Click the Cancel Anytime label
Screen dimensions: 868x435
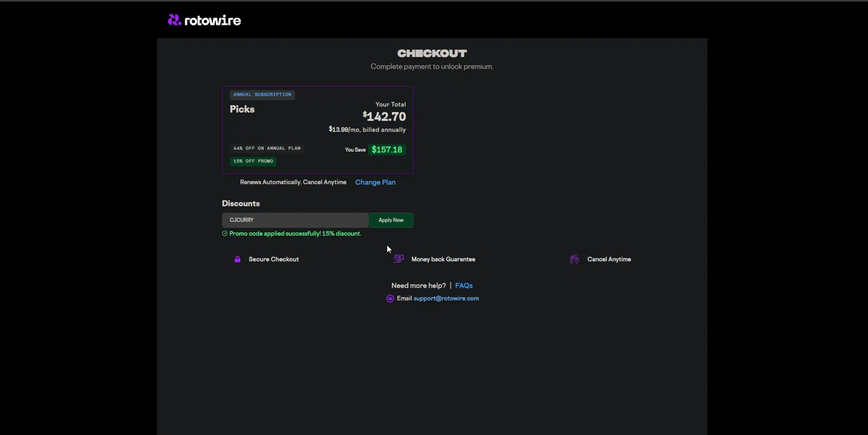609,259
